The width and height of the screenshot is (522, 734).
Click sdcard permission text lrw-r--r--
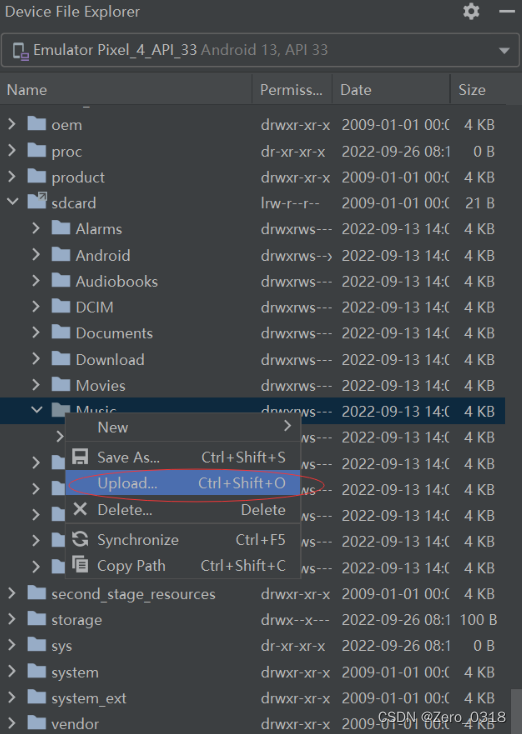click(290, 203)
